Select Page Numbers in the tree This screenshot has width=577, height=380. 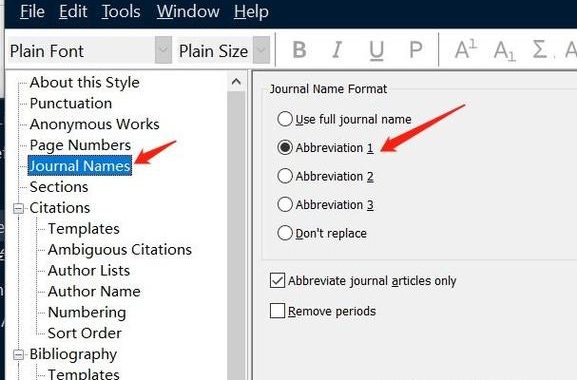click(80, 145)
